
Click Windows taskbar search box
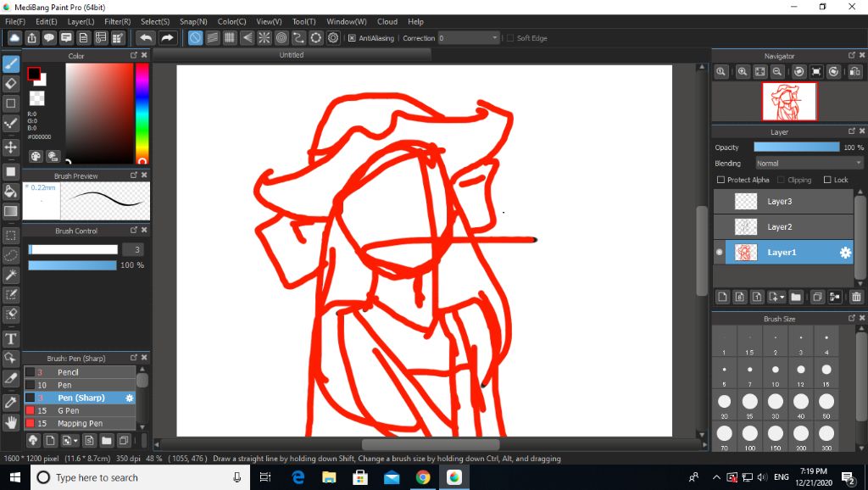coord(140,478)
